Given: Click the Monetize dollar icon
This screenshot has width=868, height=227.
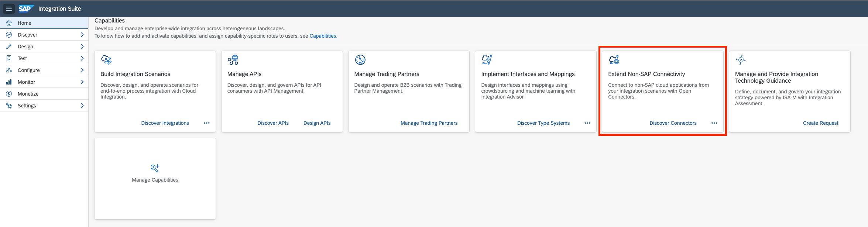Looking at the screenshot, I should (9, 94).
